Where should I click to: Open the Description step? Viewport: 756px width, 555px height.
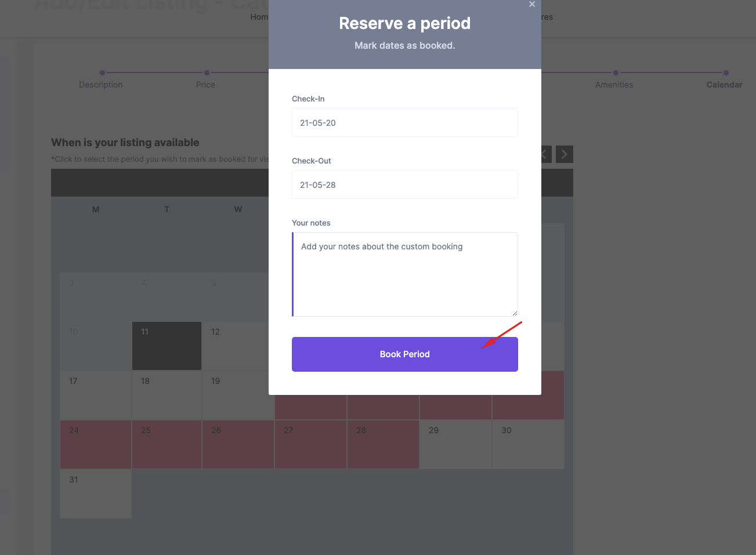tap(101, 85)
